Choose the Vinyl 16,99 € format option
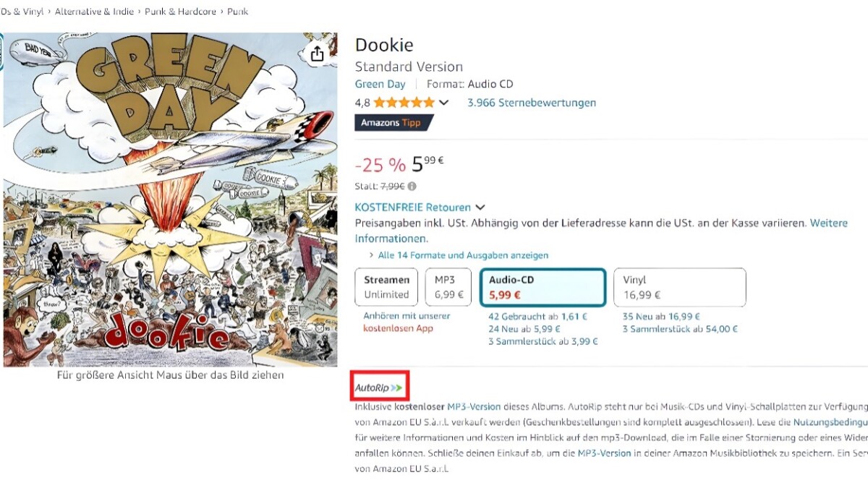The image size is (868, 488). pos(679,287)
